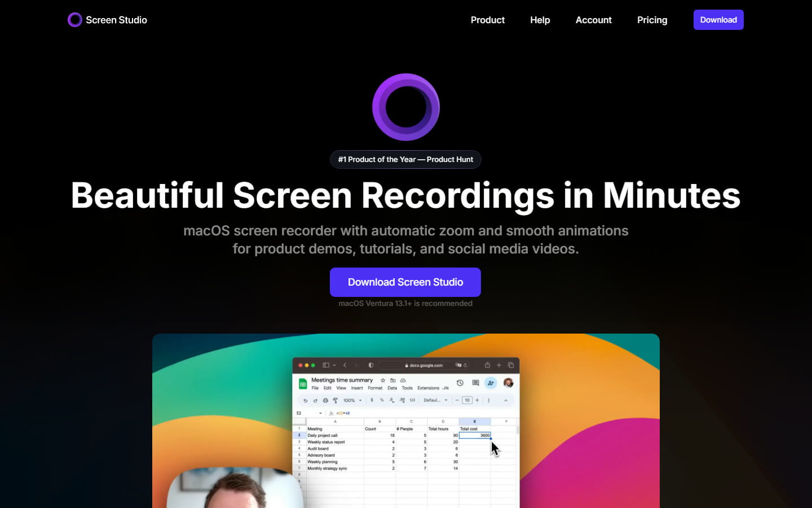Image resolution: width=812 pixels, height=508 pixels.
Task: Open the comments icon in Sheets header
Action: (x=475, y=383)
